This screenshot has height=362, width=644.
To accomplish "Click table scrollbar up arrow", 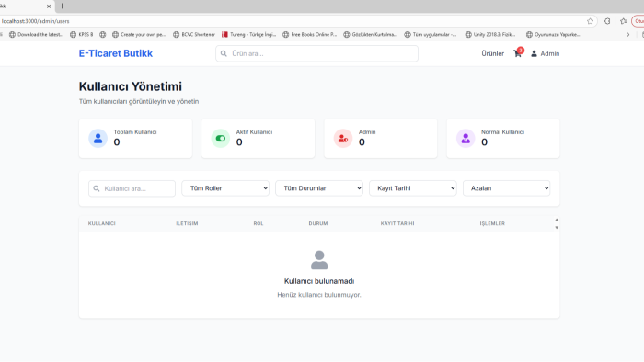I will 557,221.
